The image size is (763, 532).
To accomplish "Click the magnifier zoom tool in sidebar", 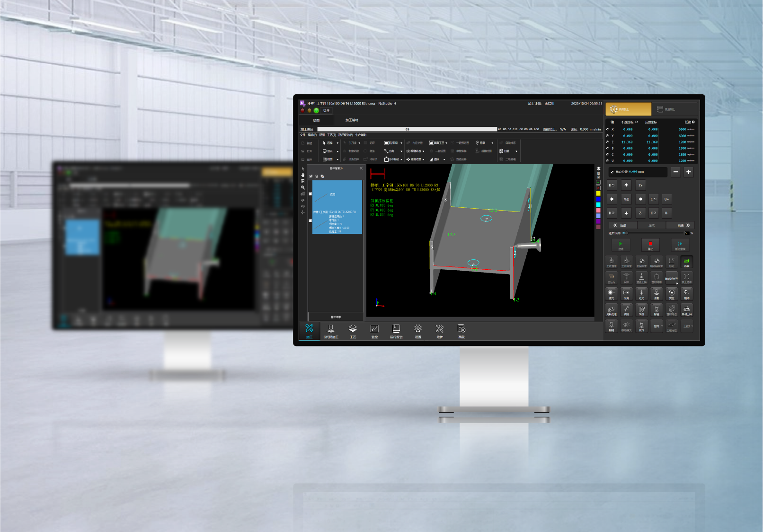I will click(303, 187).
